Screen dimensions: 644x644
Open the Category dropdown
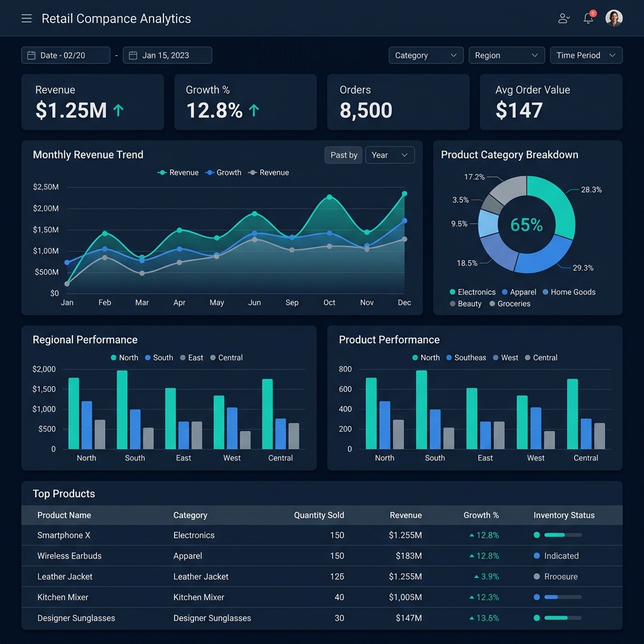click(426, 55)
